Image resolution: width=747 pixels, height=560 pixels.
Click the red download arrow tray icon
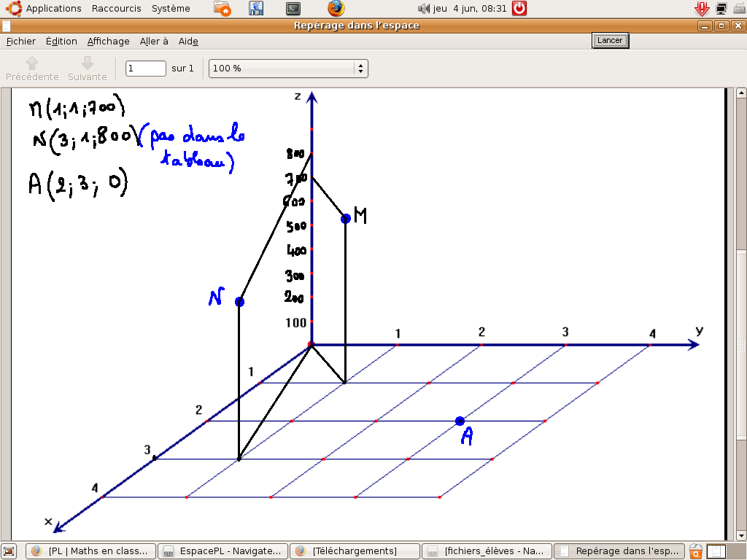coord(702,9)
